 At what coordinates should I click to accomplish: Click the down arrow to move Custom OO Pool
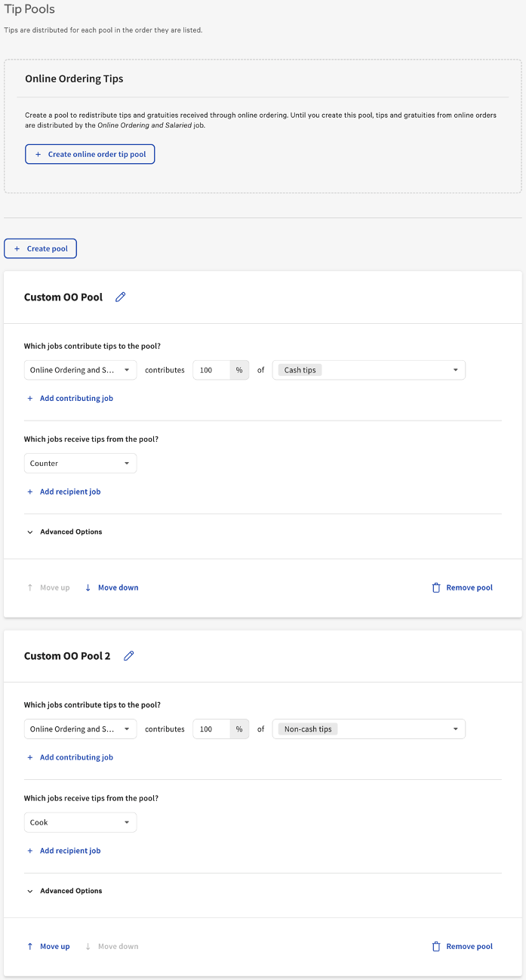tap(88, 587)
